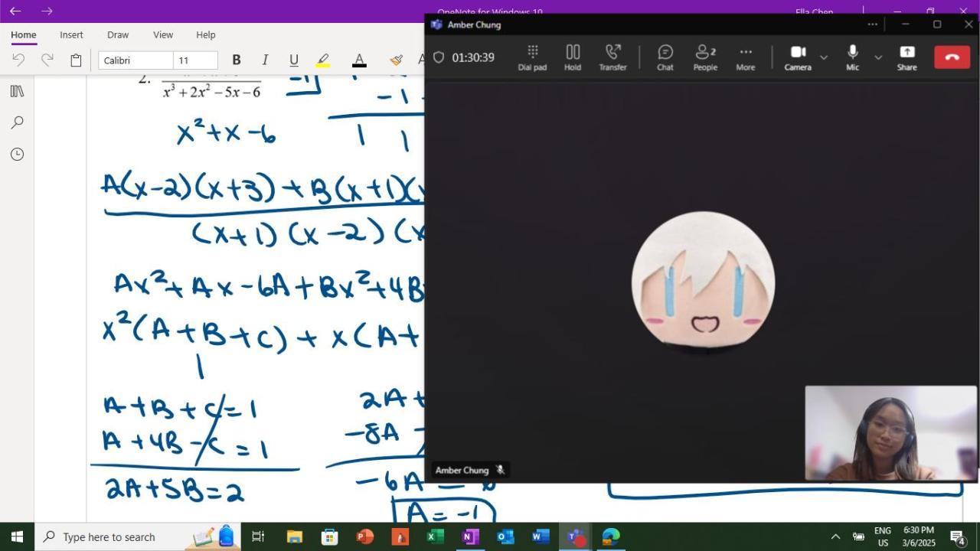This screenshot has height=551, width=980.
Task: Toggle italic formatting
Action: click(x=265, y=60)
